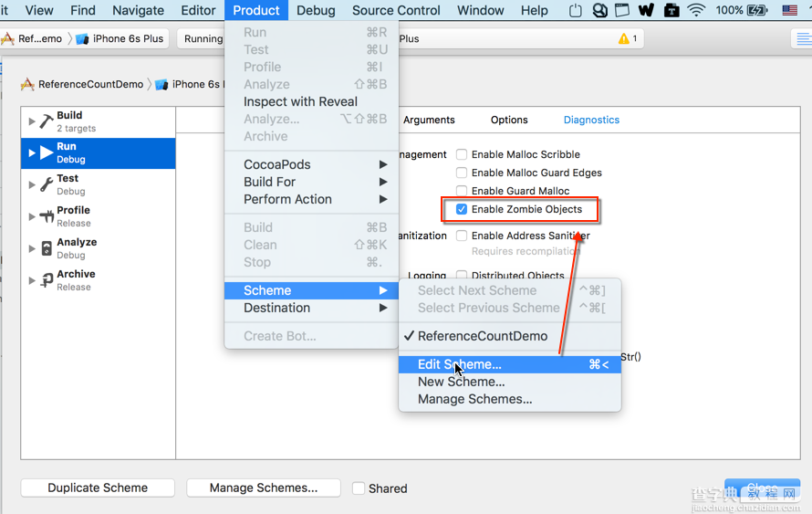Viewport: 812px width, 514px height.
Task: Click the Archive icon in scheme list
Action: [47, 280]
